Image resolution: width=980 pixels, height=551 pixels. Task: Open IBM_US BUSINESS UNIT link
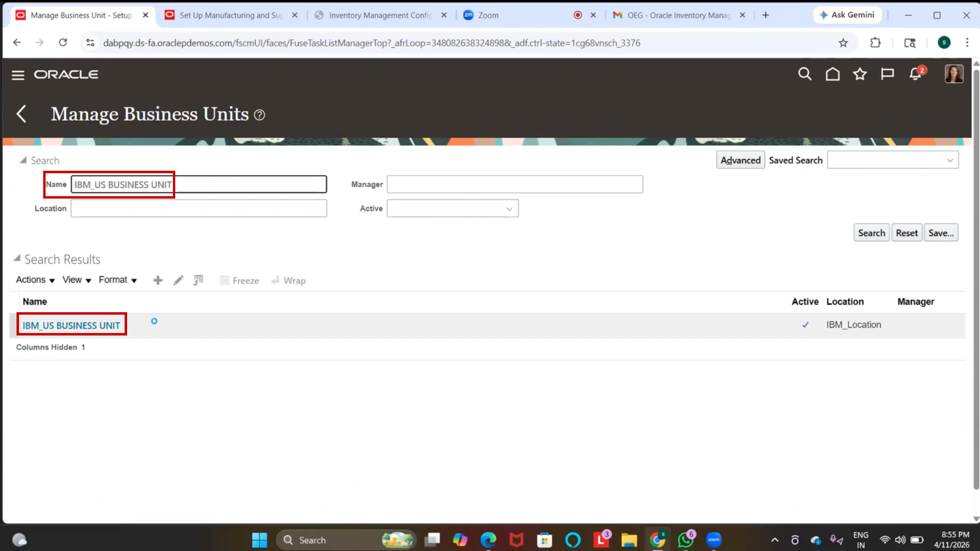click(71, 325)
